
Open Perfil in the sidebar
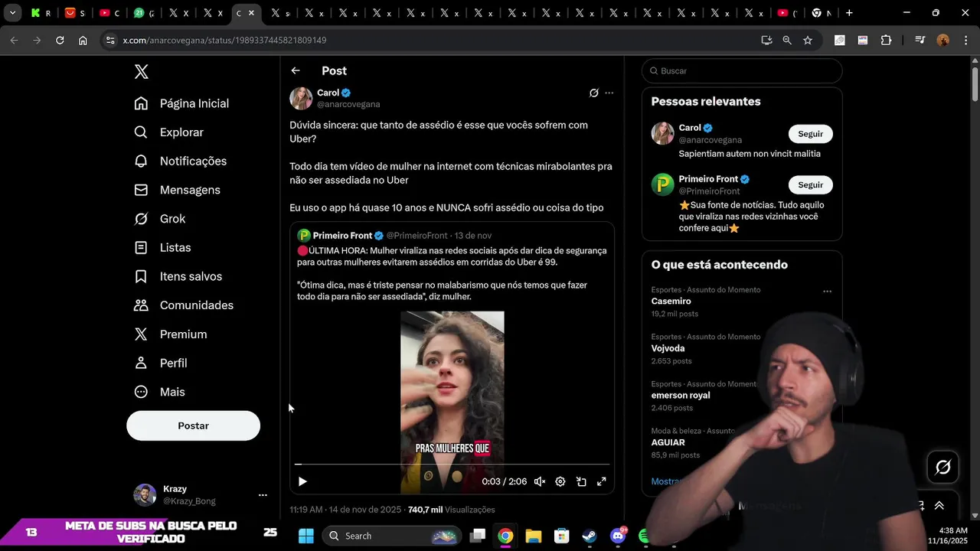pyautogui.click(x=161, y=363)
